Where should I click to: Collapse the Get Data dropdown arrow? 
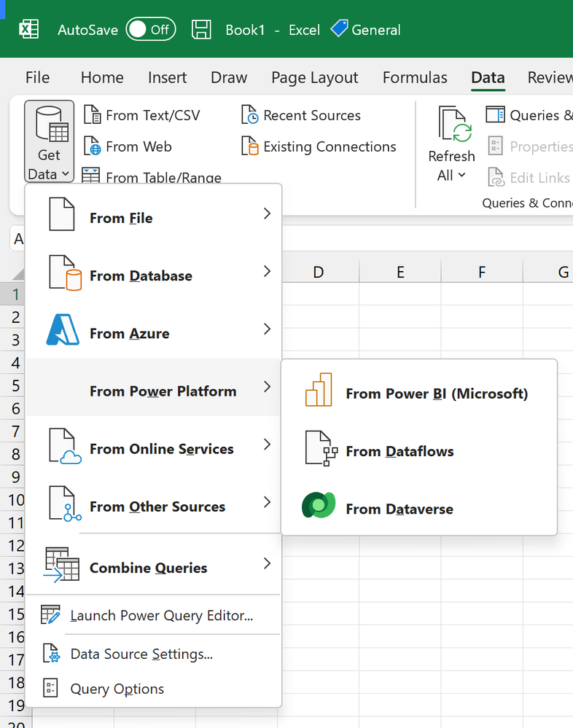pyautogui.click(x=66, y=174)
